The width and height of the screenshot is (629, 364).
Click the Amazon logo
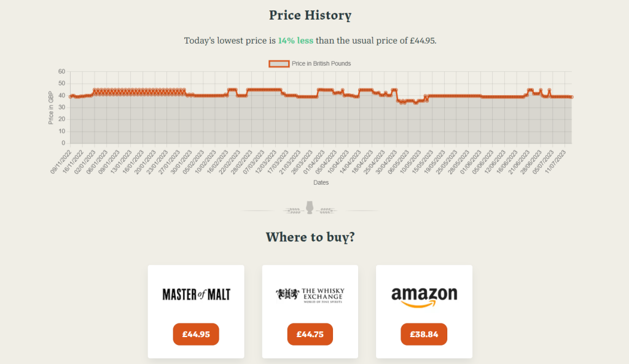click(423, 293)
